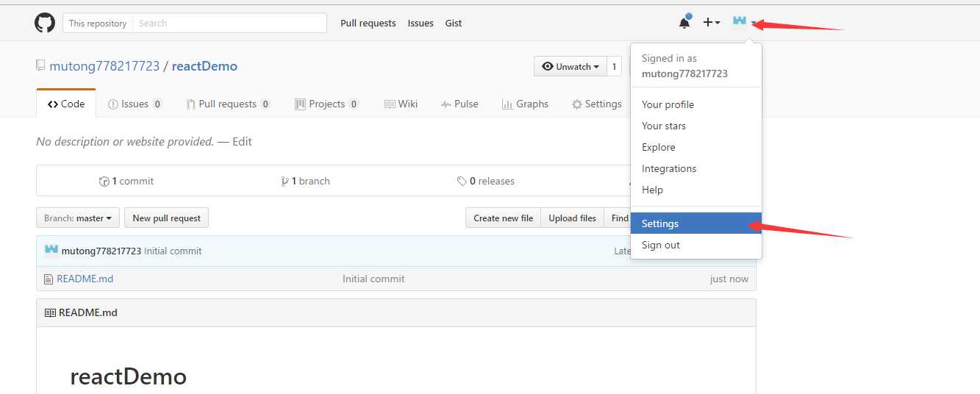Focus the repository search field
The image size is (980, 394).
[229, 24]
